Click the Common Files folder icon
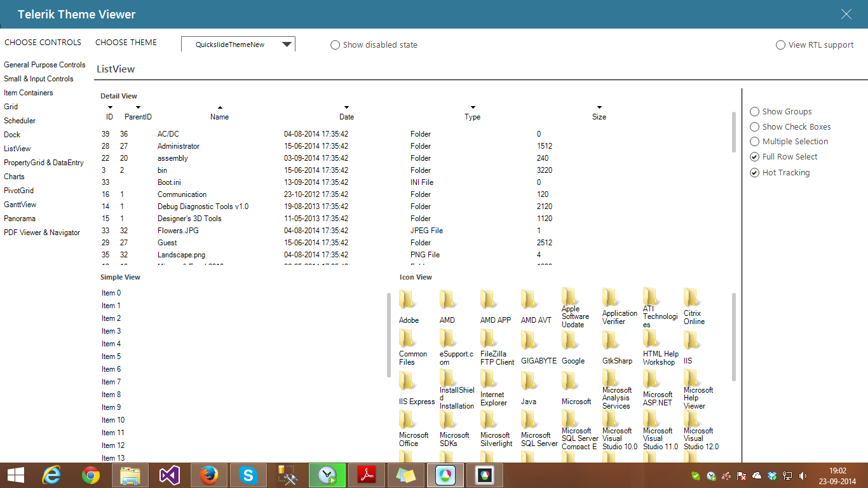Screen dimensions: 868x488 pos(407,339)
